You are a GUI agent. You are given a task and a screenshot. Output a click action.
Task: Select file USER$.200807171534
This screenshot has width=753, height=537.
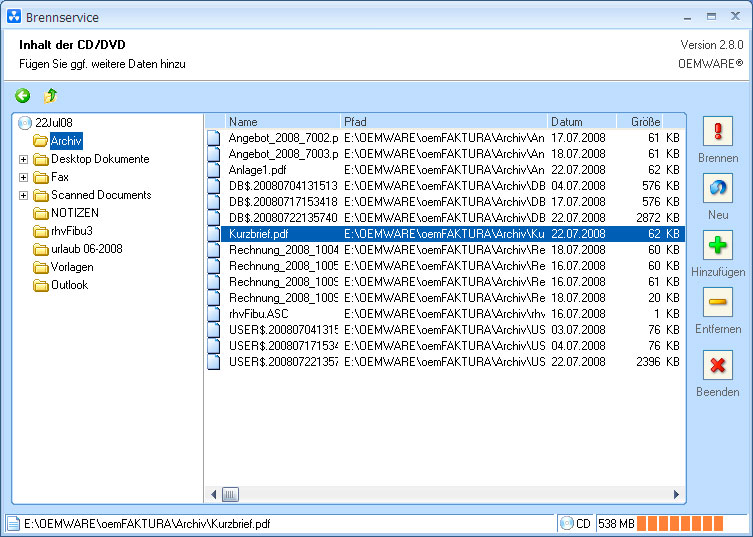283,346
